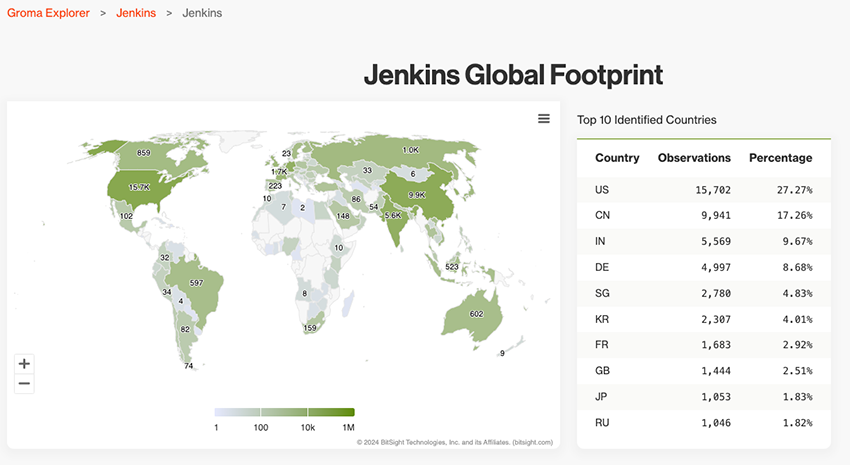Click the Top 10 Identified Countries heading
The image size is (850, 465).
click(647, 120)
